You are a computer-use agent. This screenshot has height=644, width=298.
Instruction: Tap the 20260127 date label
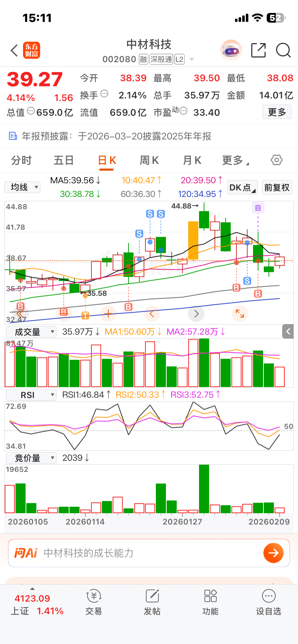tap(182, 522)
